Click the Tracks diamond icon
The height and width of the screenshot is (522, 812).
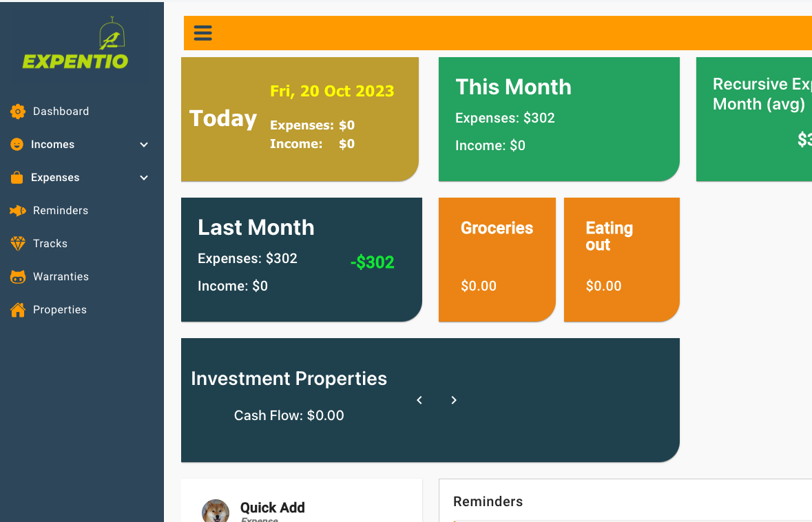coord(18,243)
